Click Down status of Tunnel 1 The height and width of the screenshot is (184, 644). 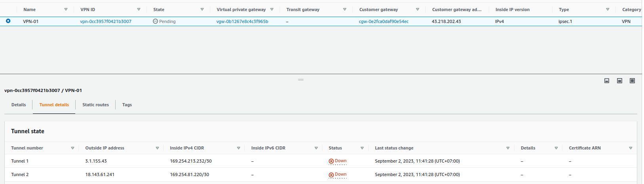(x=337, y=161)
